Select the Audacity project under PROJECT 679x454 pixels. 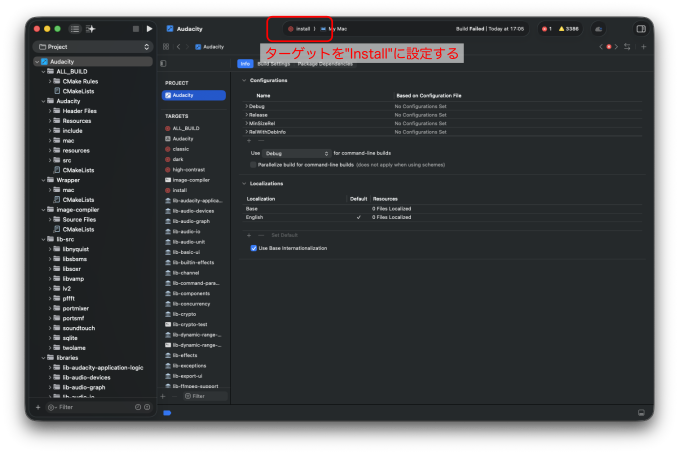[194, 95]
